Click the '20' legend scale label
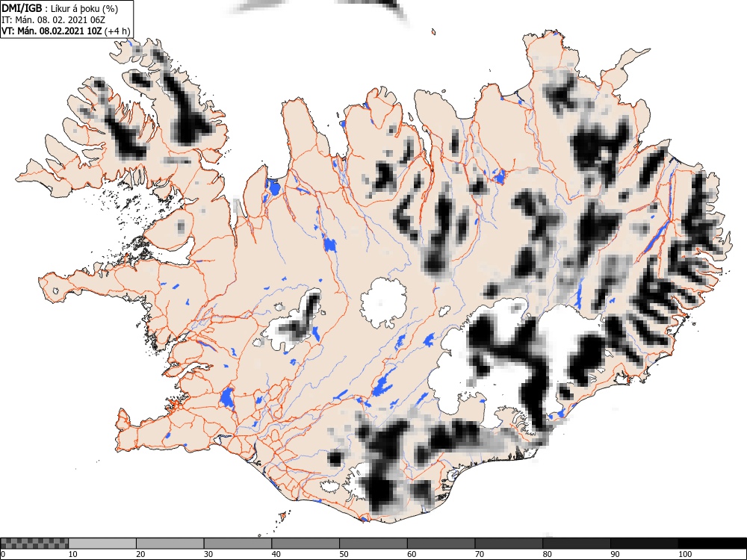Screen dimensions: 747x560 point(140,554)
